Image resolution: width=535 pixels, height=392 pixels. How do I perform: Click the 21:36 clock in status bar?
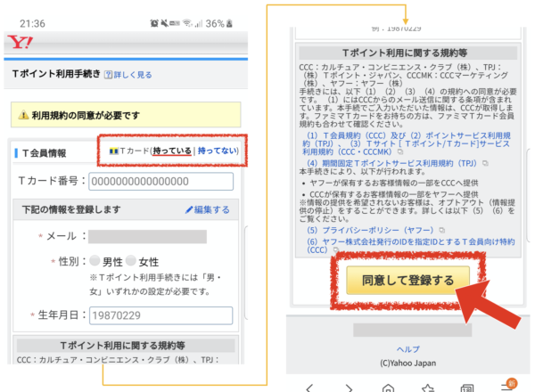32,23
